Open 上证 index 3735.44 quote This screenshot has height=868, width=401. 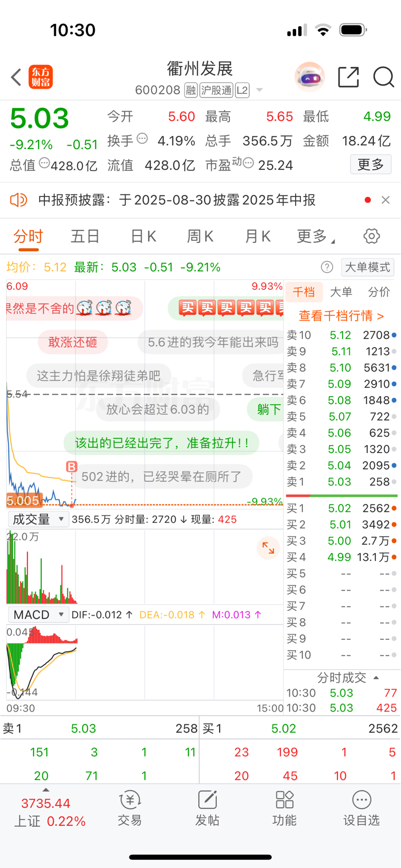click(46, 803)
